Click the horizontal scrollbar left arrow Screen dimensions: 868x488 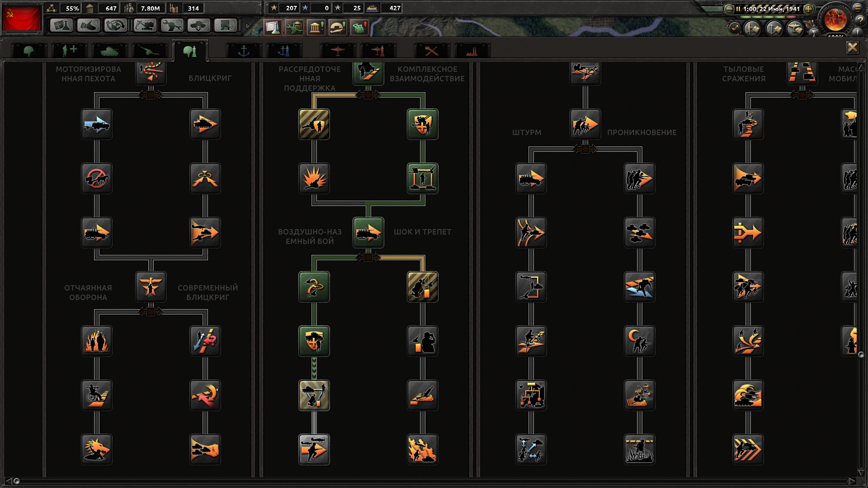[x=8, y=481]
